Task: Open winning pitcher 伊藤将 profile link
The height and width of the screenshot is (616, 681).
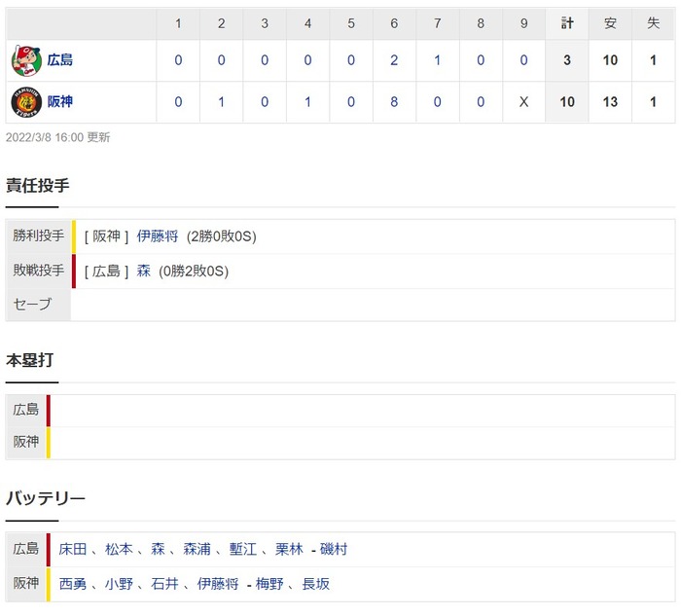Action: (158, 236)
